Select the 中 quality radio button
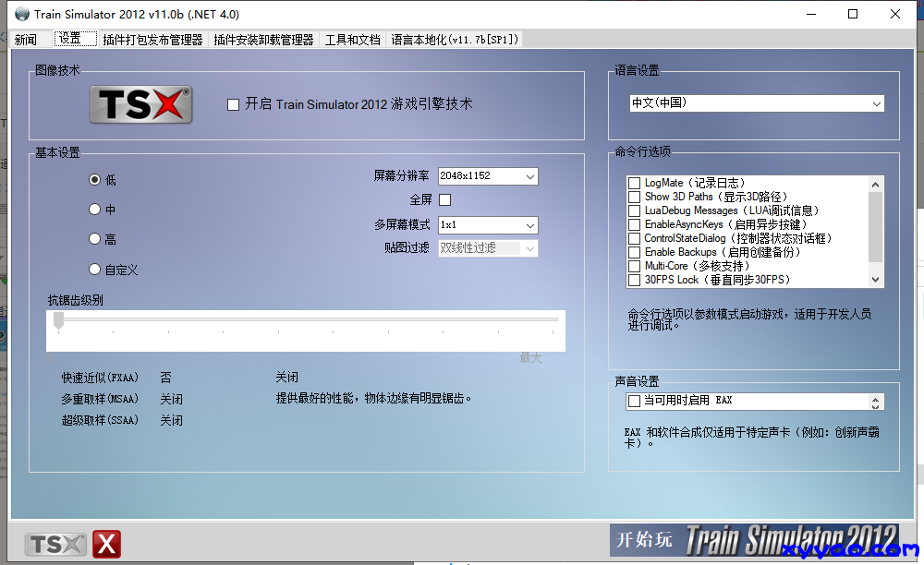The width and height of the screenshot is (924, 565). click(94, 210)
